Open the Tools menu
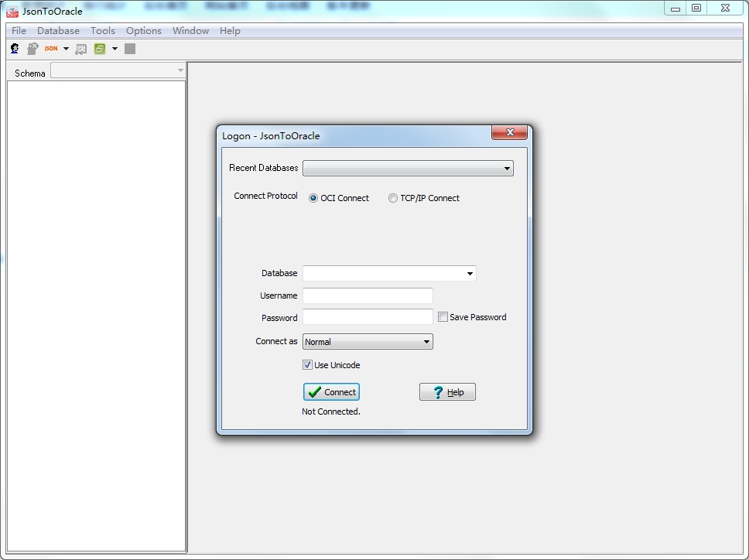The height and width of the screenshot is (560, 749). [x=103, y=31]
